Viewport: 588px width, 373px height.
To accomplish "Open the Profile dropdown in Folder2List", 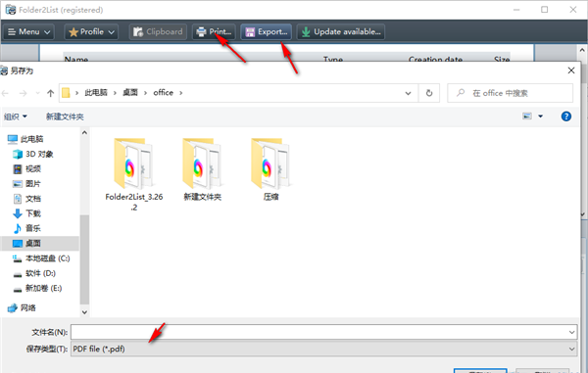I will 91,32.
